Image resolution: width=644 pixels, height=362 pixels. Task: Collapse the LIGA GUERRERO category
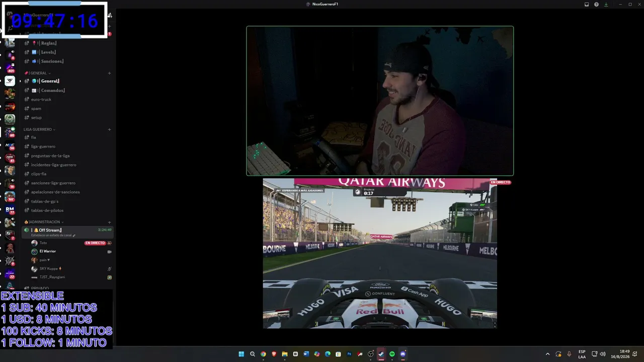[x=39, y=130]
